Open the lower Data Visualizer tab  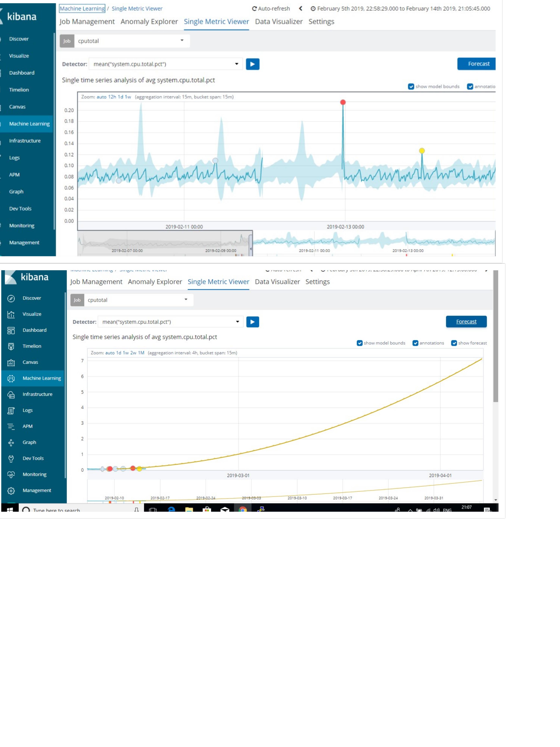point(277,282)
